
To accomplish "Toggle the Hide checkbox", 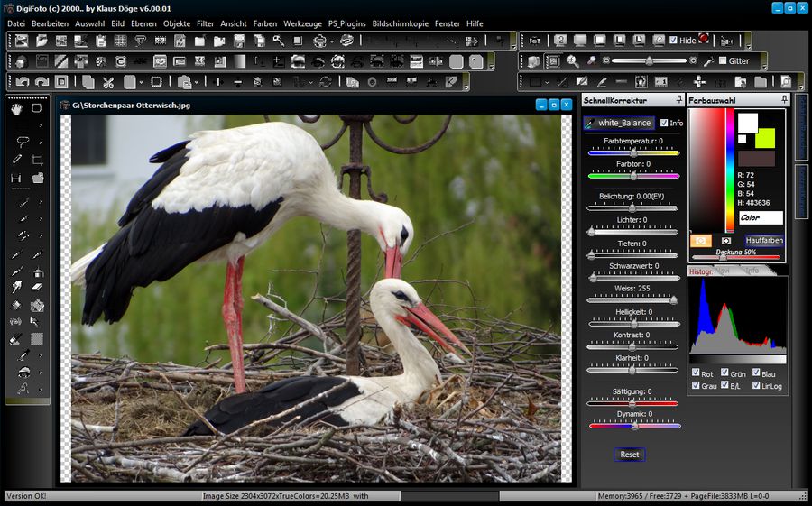I will point(674,41).
